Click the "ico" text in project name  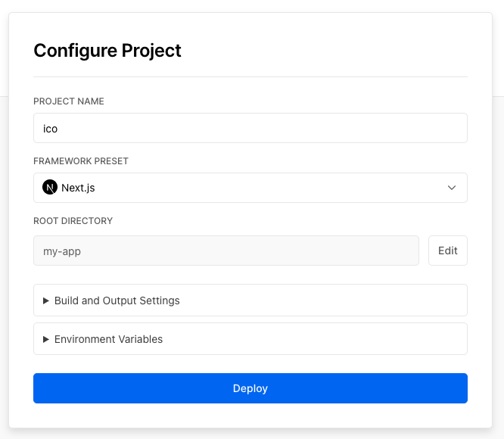[x=51, y=129]
